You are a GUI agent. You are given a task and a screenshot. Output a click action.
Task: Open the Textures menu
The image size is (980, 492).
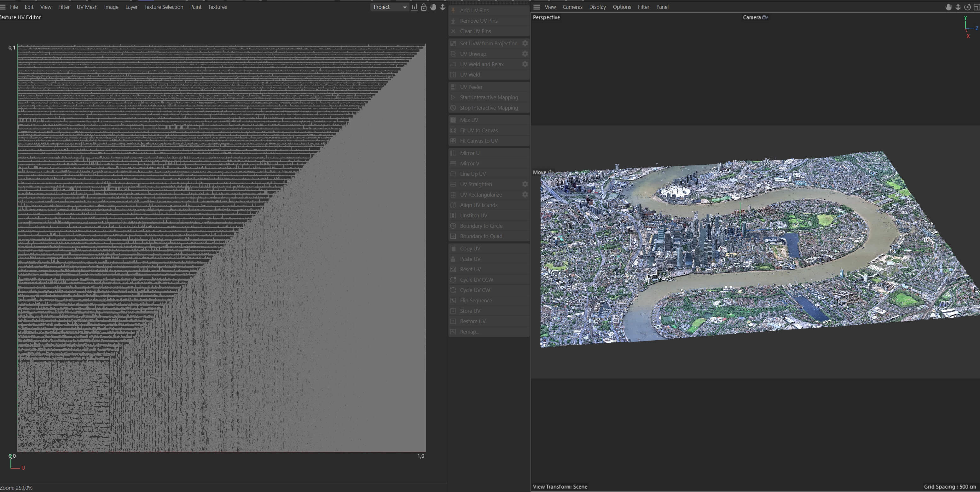[x=217, y=7]
